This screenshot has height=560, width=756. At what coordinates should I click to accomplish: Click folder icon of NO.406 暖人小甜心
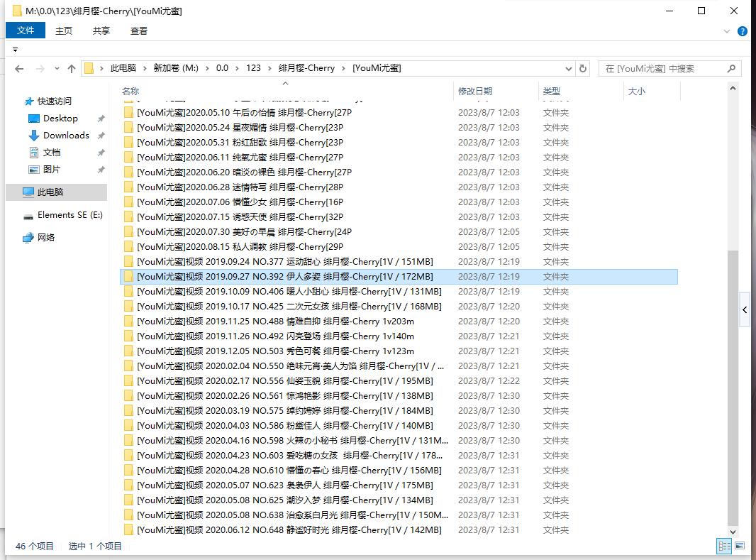coord(128,291)
